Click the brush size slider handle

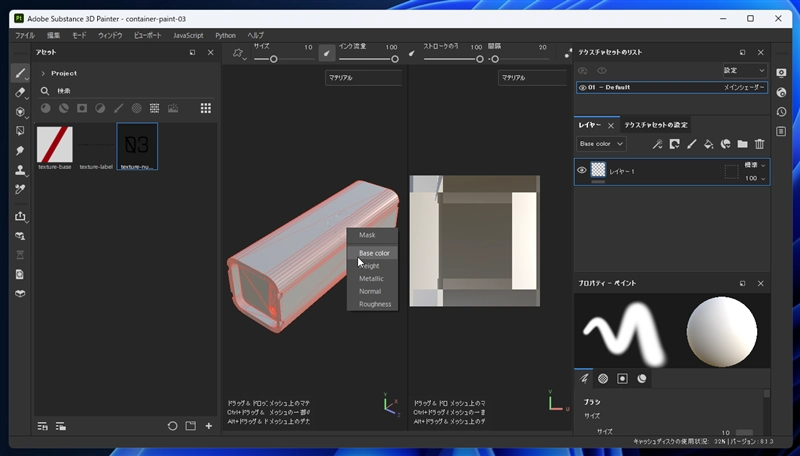(273, 59)
